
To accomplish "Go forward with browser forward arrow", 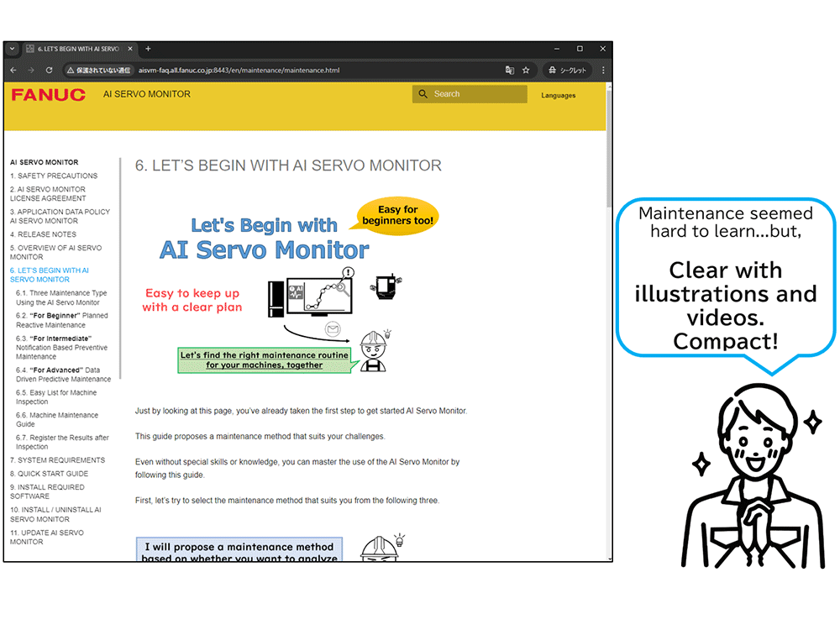I will pos(31,71).
